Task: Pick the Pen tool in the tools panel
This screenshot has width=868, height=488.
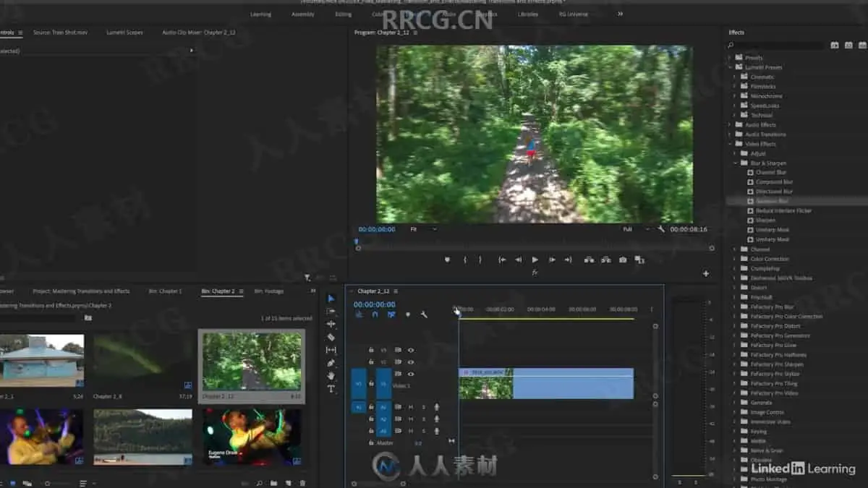Action: (x=331, y=363)
